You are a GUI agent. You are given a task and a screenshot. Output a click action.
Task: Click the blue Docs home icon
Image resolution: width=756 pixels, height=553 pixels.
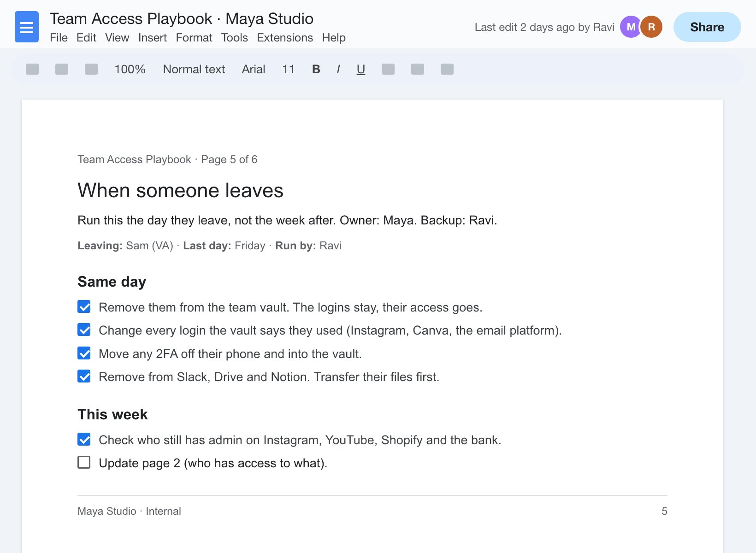click(x=27, y=27)
